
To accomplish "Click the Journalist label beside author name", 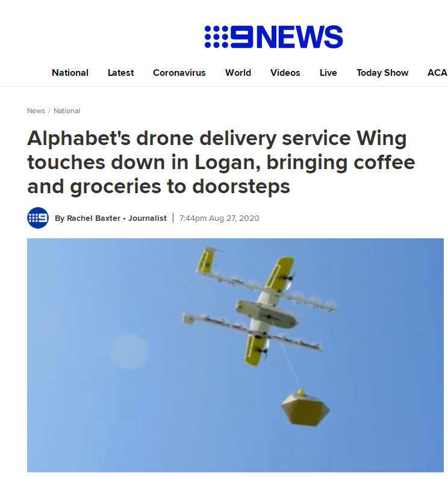I will click(x=148, y=218).
